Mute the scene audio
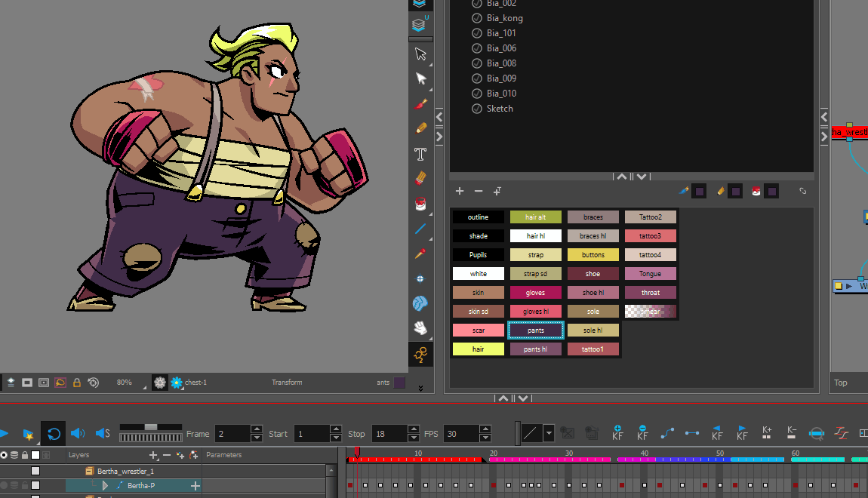 [78, 433]
